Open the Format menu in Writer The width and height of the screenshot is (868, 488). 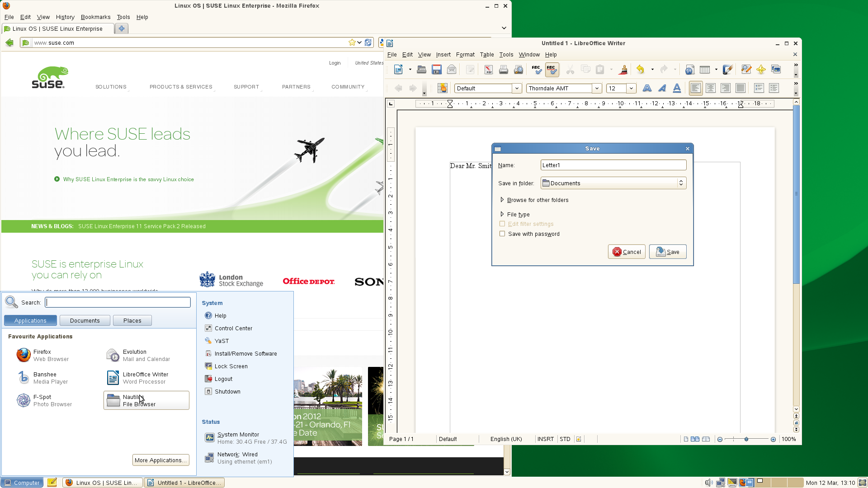tap(465, 55)
